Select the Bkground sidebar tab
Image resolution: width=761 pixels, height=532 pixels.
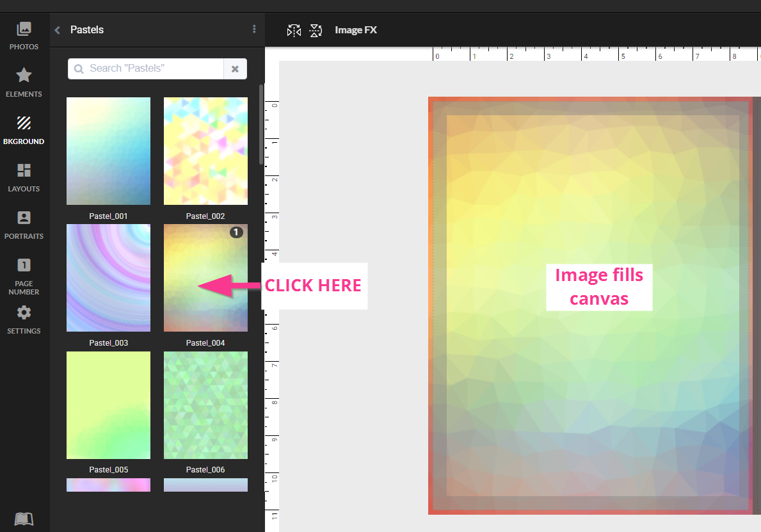coord(24,131)
